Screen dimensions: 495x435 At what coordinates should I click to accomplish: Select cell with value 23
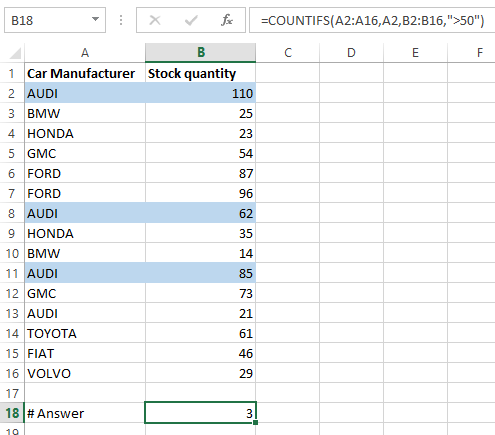(201, 133)
